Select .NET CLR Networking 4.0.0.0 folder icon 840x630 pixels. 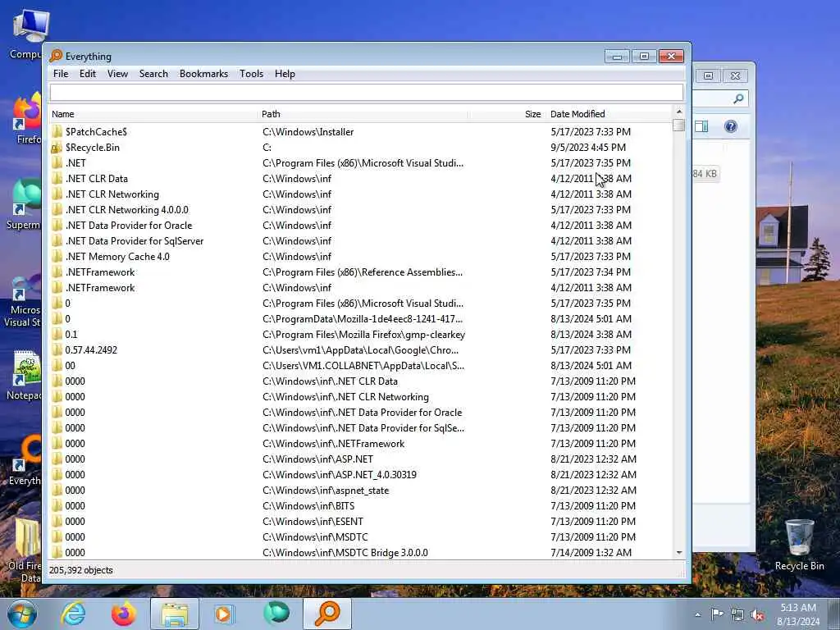(57, 209)
